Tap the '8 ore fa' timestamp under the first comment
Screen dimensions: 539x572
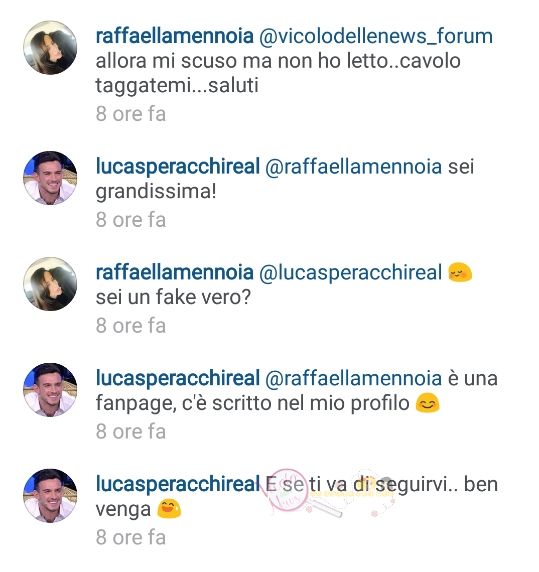pos(131,114)
